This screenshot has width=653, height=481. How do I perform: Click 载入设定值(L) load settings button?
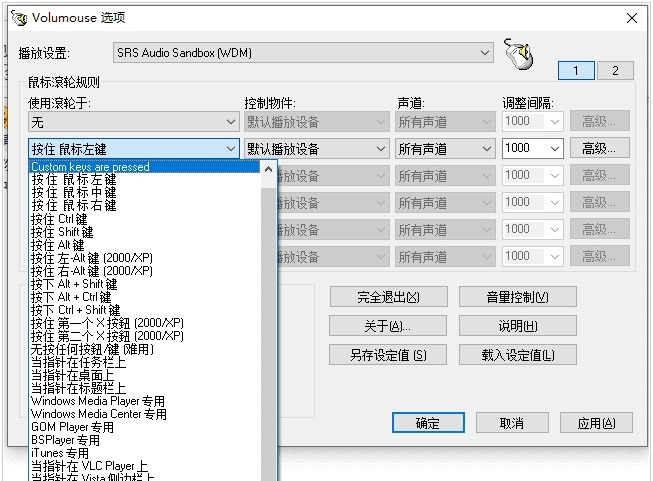[518, 355]
